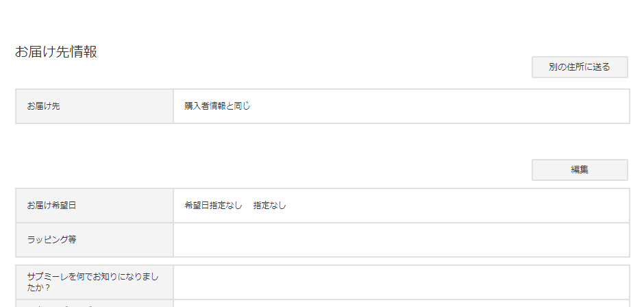644x307 pixels.
Task: Click empty space between the two tables
Action: coord(271,141)
